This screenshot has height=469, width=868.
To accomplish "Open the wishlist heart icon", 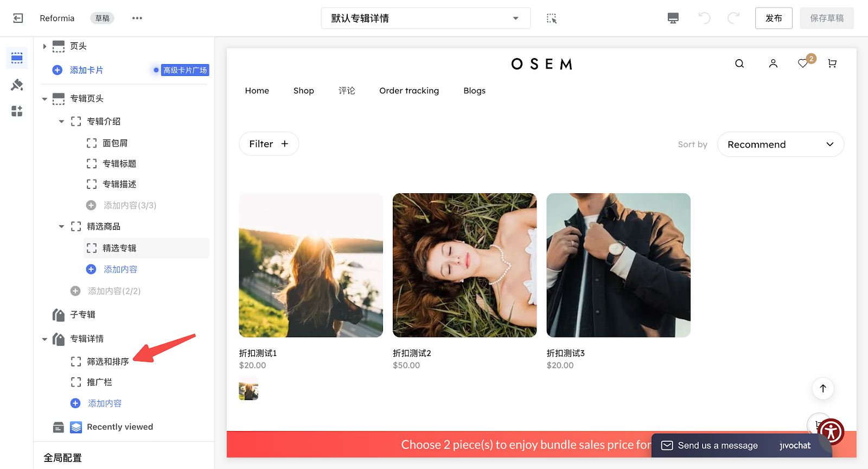I will pos(803,64).
